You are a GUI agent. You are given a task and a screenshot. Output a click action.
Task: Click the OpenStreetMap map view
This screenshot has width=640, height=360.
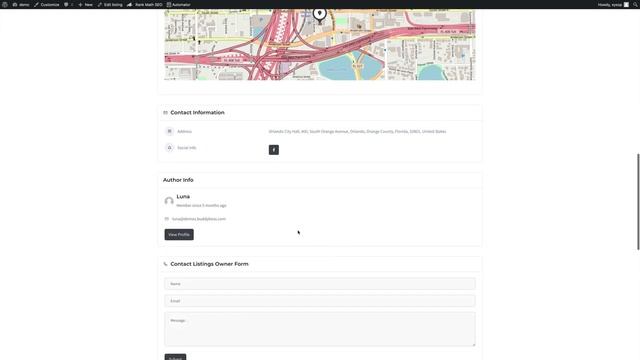pyautogui.click(x=320, y=44)
